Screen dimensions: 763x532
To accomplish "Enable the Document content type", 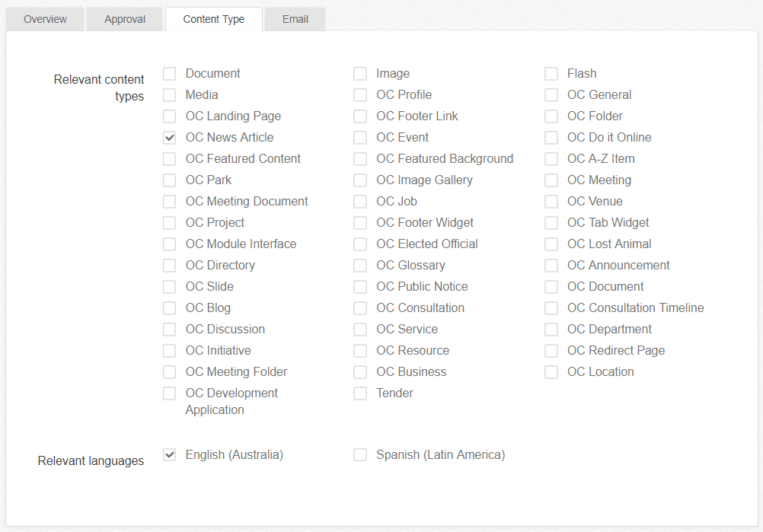I will [x=169, y=73].
